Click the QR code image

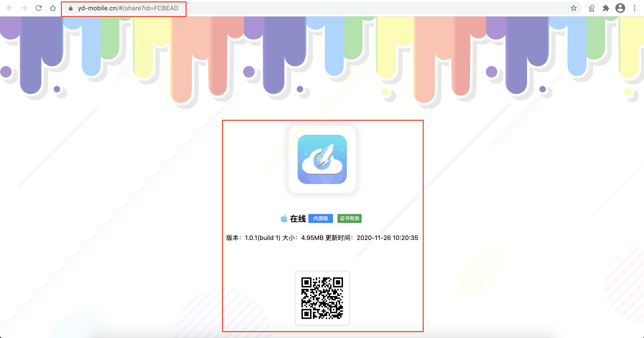(x=322, y=298)
